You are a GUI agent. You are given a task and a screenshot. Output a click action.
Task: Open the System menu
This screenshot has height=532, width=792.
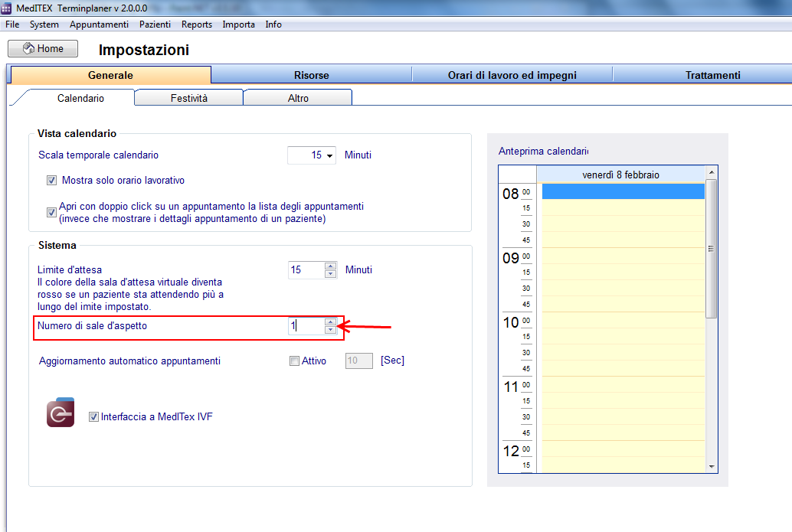pos(44,24)
